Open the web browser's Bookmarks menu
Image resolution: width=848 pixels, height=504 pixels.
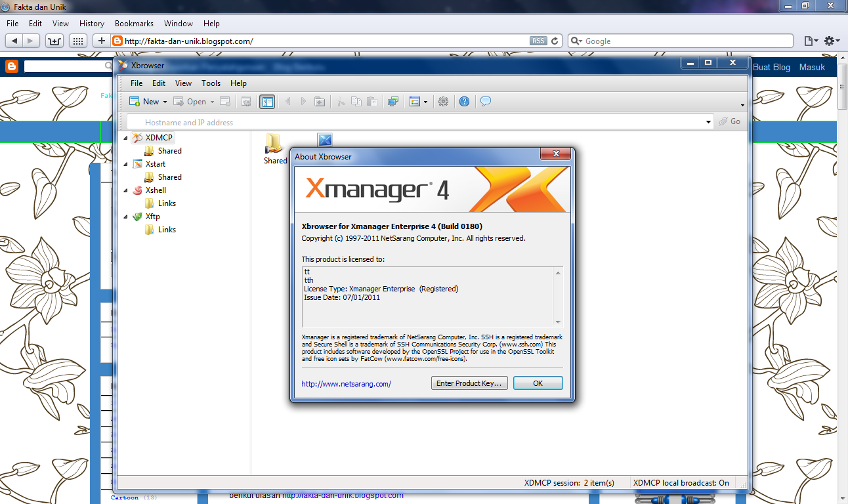134,24
